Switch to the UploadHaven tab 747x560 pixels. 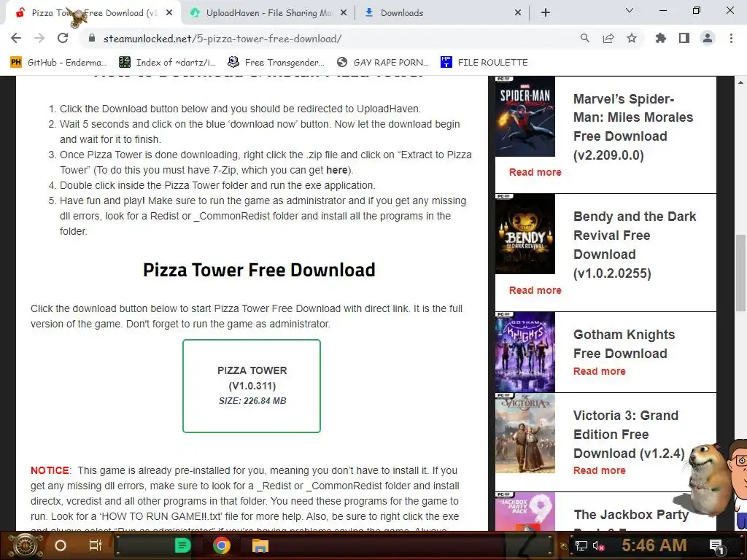point(268,13)
